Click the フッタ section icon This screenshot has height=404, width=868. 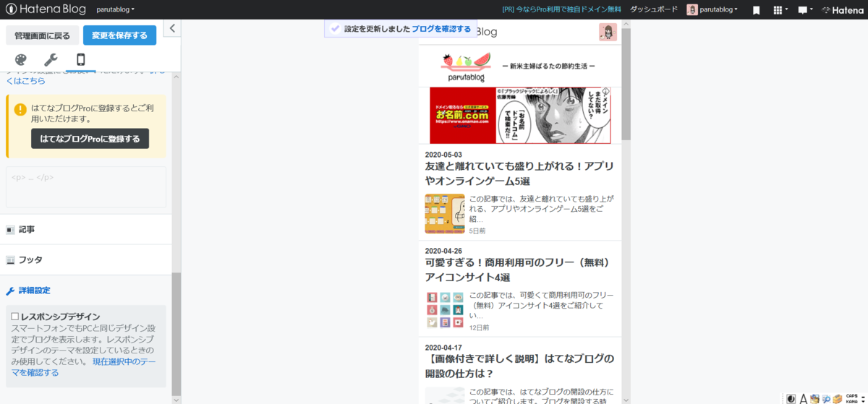[10, 260]
